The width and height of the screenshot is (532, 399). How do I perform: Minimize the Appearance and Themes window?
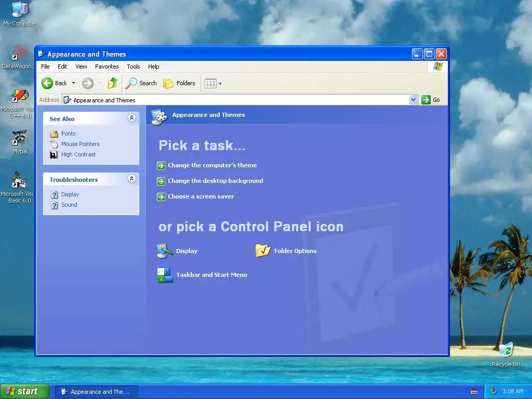[417, 54]
